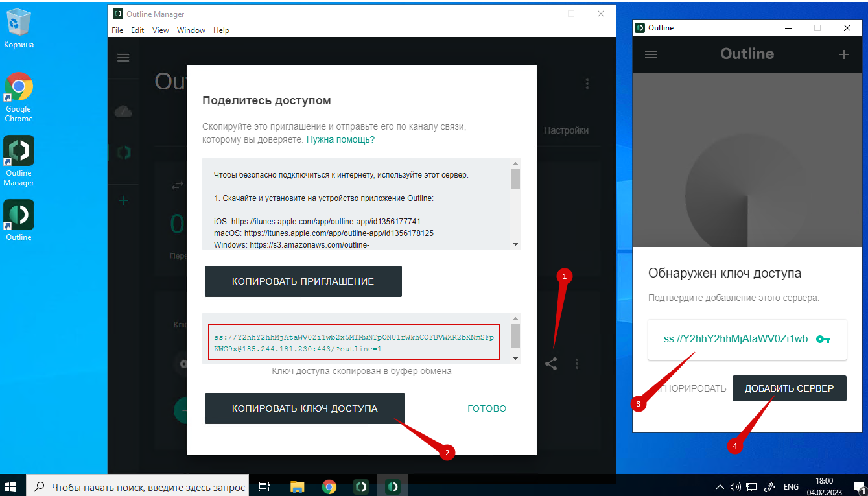Click the КОПИРОВАТЬ КЛЮЧ ДОСТУПА button
Image resolution: width=868 pixels, height=496 pixels.
click(x=305, y=408)
